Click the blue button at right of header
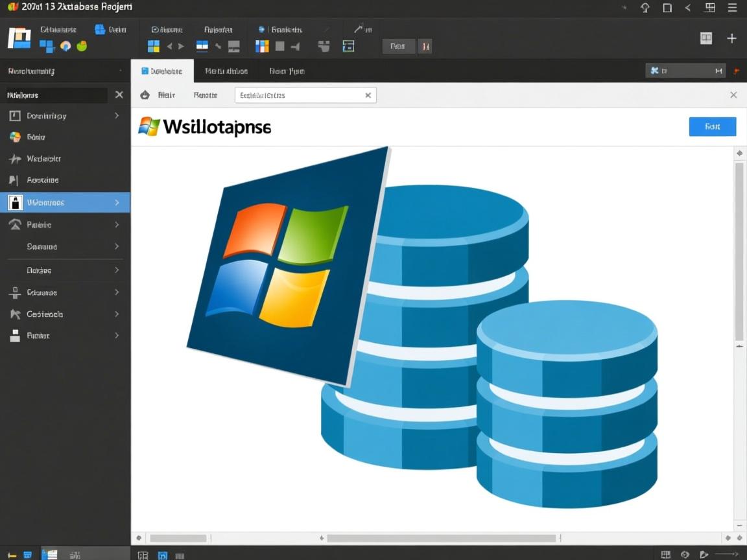The image size is (747, 560). 712,126
